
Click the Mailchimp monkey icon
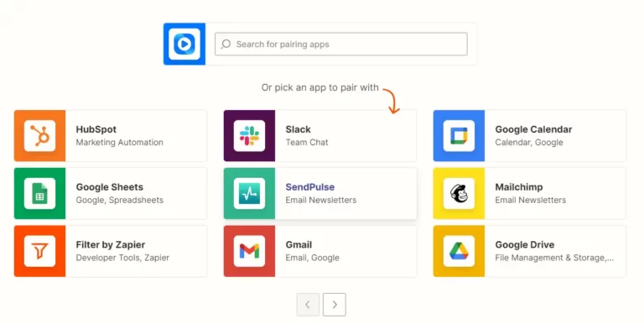point(459,193)
